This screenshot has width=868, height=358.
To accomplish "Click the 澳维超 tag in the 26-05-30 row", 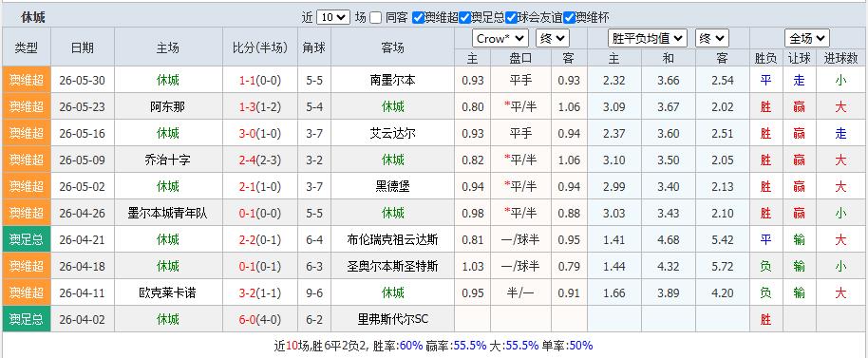I will 27,80.
